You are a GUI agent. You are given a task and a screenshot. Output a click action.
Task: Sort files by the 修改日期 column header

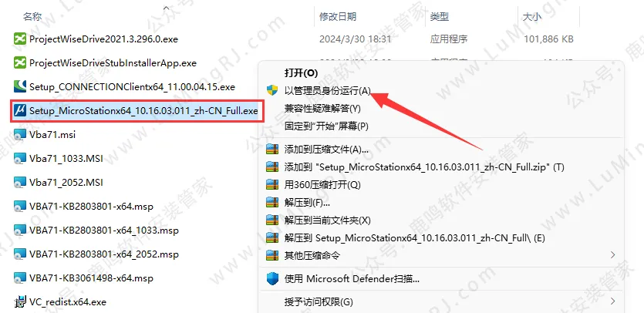[338, 17]
